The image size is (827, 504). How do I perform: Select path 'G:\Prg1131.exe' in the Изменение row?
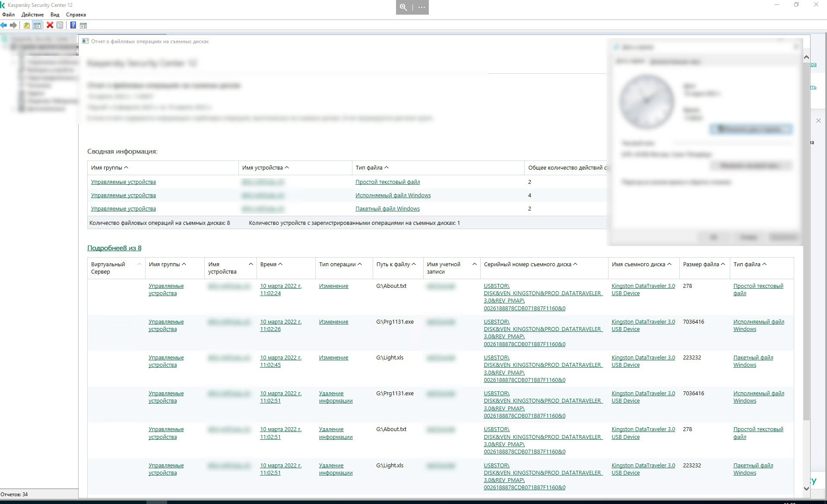pyautogui.click(x=395, y=322)
